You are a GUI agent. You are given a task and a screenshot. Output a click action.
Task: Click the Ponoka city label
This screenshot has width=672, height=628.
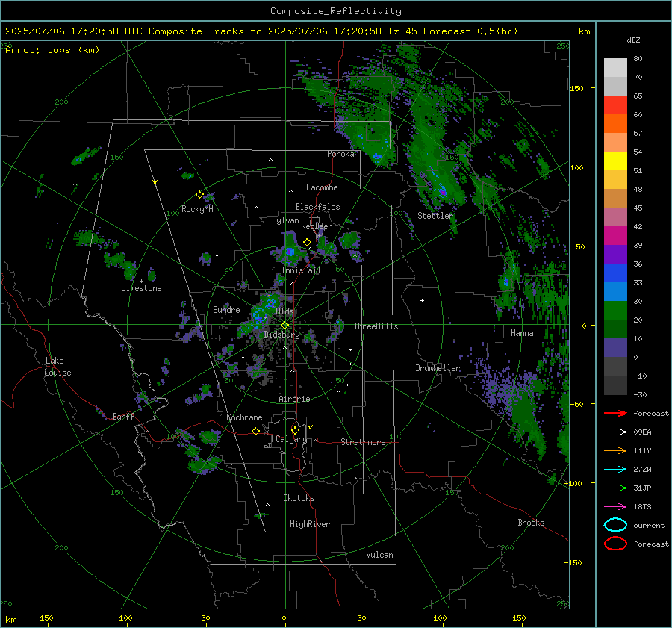coord(340,154)
